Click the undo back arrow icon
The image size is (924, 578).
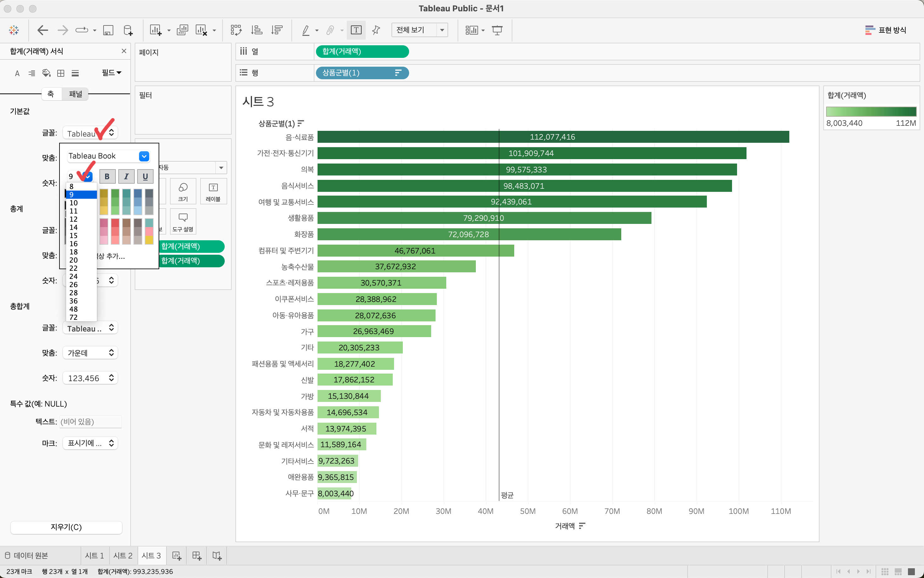[x=42, y=30]
